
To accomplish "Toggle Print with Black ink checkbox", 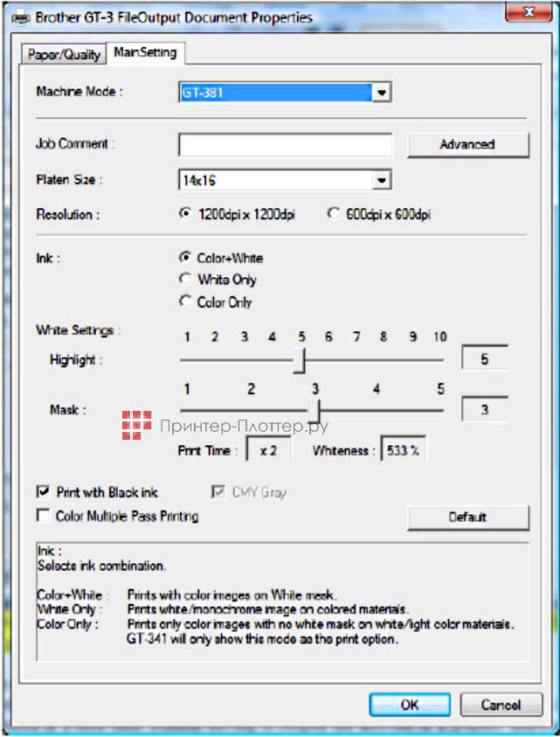I will point(43,493).
